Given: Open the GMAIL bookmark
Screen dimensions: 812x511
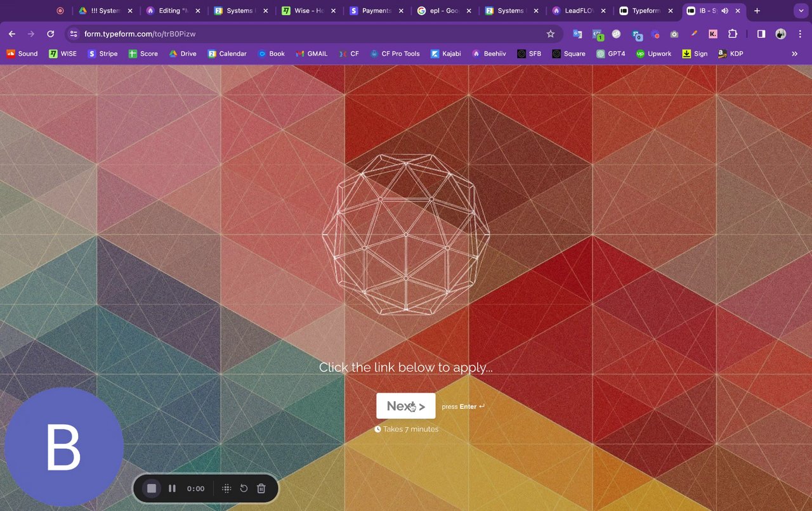Looking at the screenshot, I should click(x=311, y=54).
